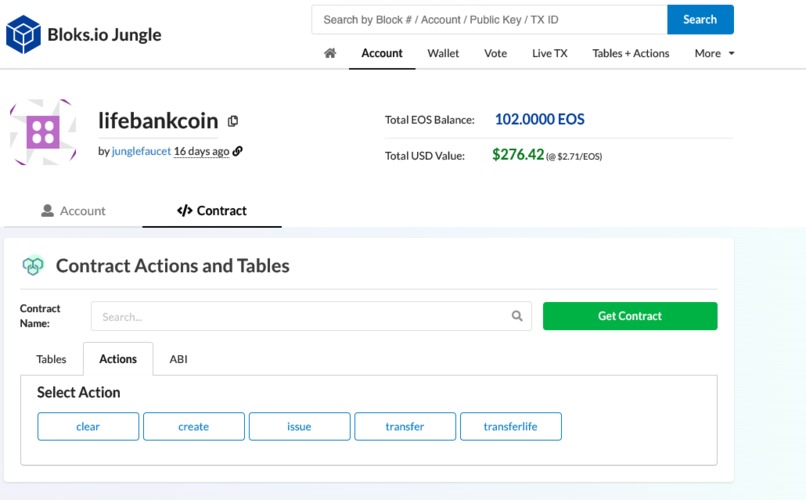Open the Vote nav item
The image size is (806, 500).
tap(496, 53)
